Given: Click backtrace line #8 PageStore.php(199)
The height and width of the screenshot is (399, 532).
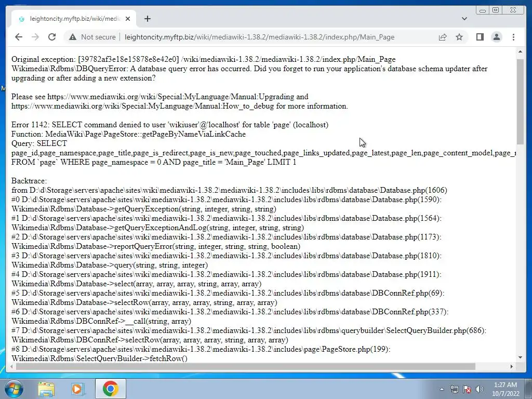Looking at the screenshot, I should (x=201, y=349).
